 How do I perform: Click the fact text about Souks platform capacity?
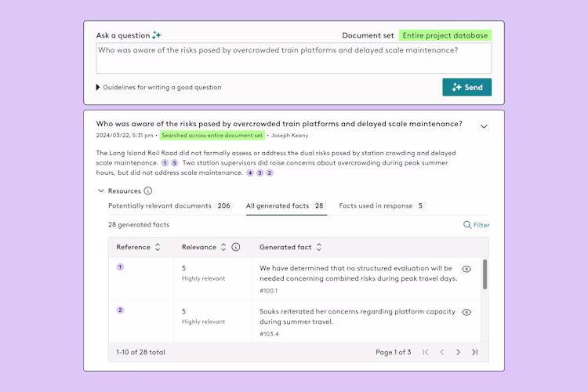(358, 316)
